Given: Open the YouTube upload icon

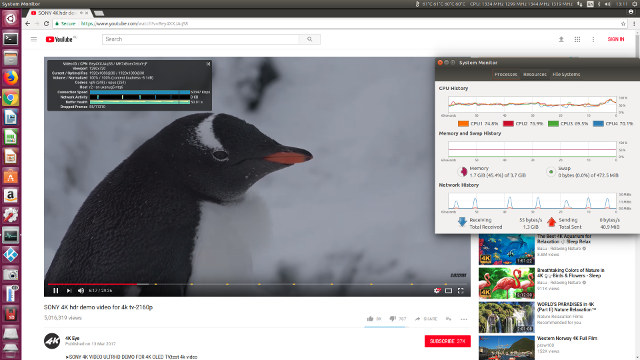Looking at the screenshot, I should (561, 39).
